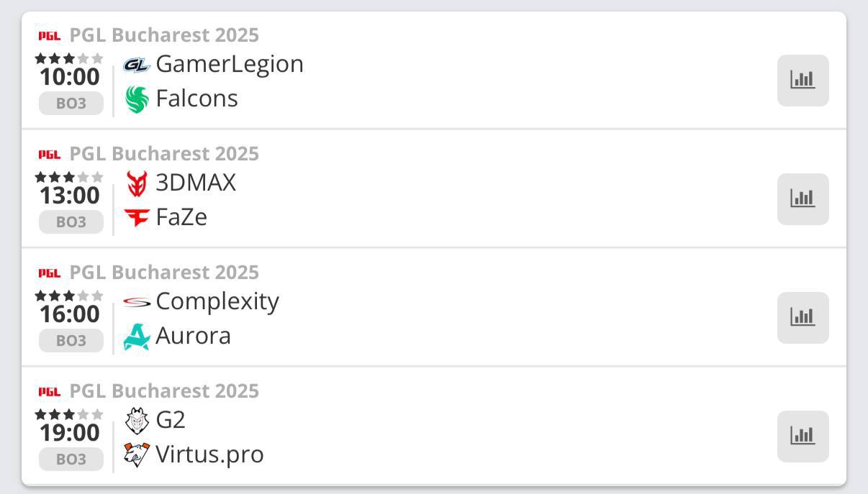Image resolution: width=868 pixels, height=494 pixels.
Task: Click the BO3 badge under 13:00
Action: click(x=71, y=222)
